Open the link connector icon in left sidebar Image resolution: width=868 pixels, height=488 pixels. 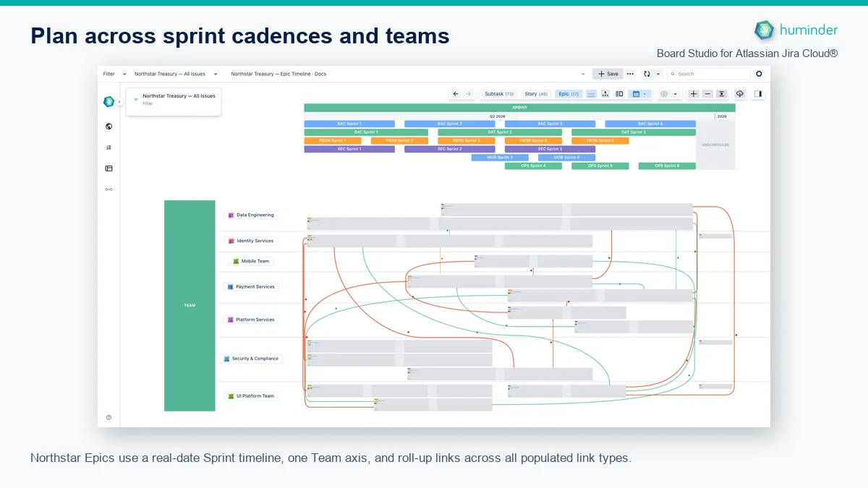(x=109, y=189)
